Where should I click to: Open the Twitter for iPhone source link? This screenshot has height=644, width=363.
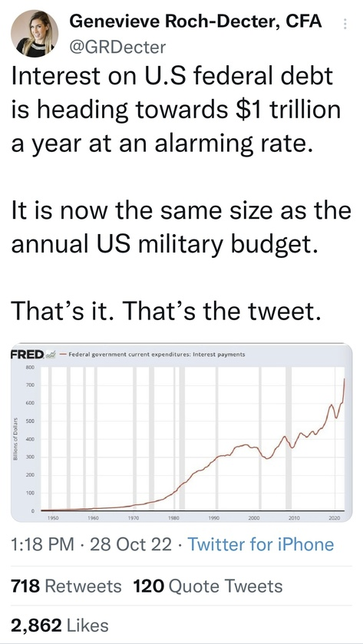click(x=260, y=545)
